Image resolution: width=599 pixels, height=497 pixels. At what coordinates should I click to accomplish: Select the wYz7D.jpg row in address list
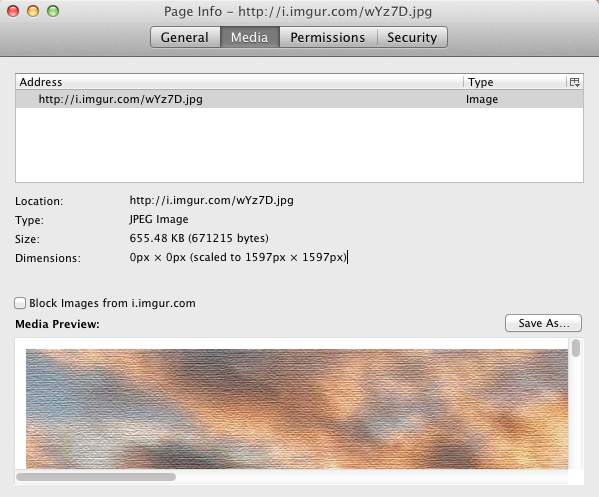pos(299,99)
